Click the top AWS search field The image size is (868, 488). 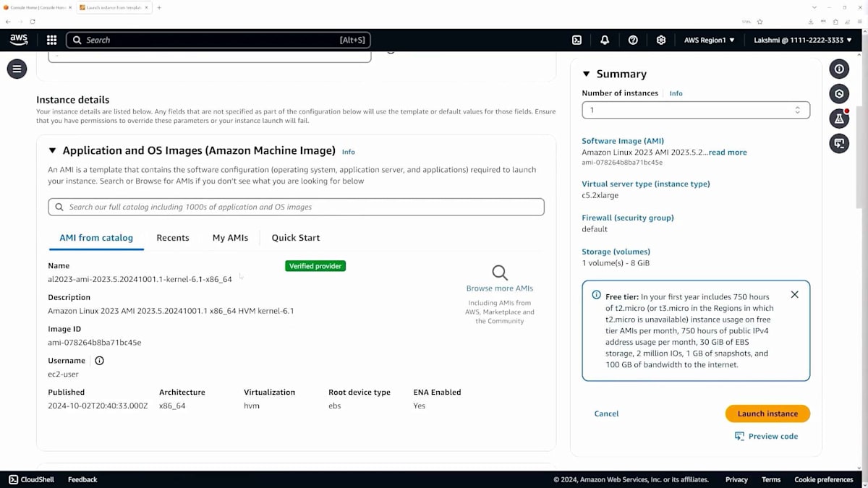point(219,40)
